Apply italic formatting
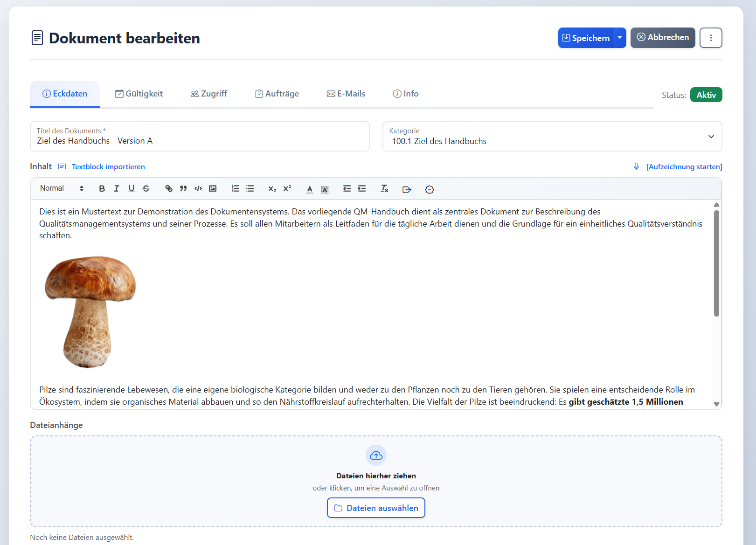Viewport: 756px width, 545px height. click(117, 188)
